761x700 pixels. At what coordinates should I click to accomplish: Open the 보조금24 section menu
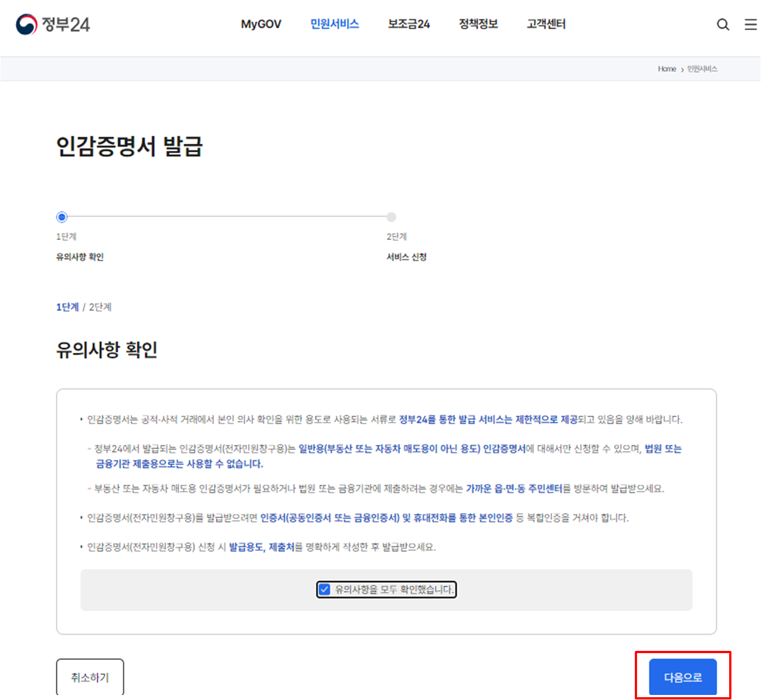[x=408, y=24]
